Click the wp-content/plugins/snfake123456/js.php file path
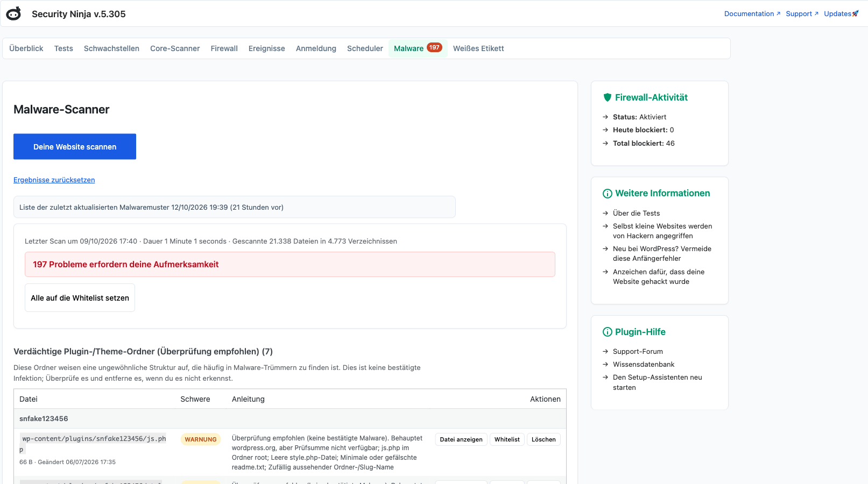 coord(93,444)
